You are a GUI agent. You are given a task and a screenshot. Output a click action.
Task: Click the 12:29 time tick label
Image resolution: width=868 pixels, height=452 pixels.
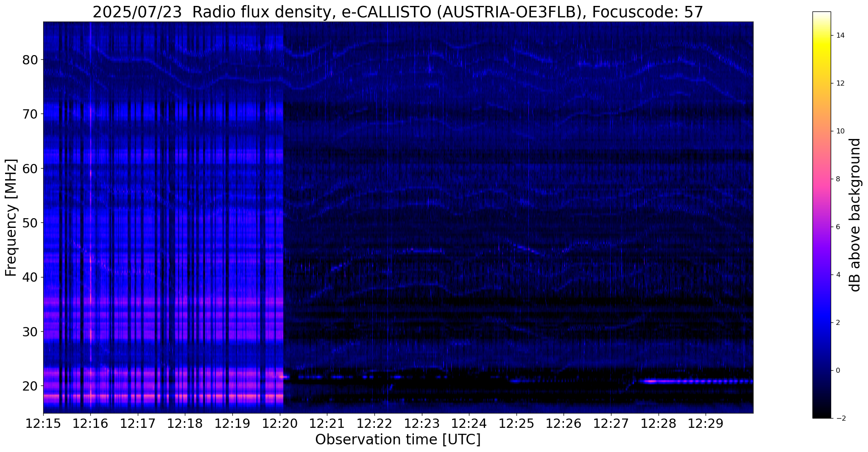click(x=706, y=424)
